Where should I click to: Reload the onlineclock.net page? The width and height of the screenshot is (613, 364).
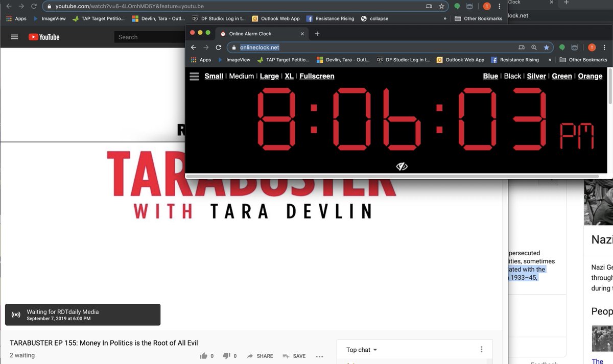point(219,47)
